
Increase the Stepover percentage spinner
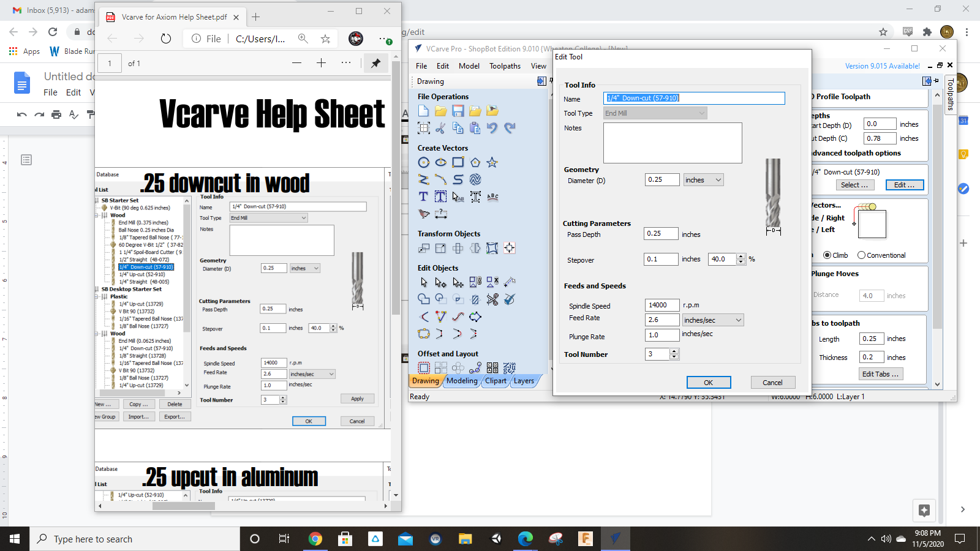tap(741, 257)
